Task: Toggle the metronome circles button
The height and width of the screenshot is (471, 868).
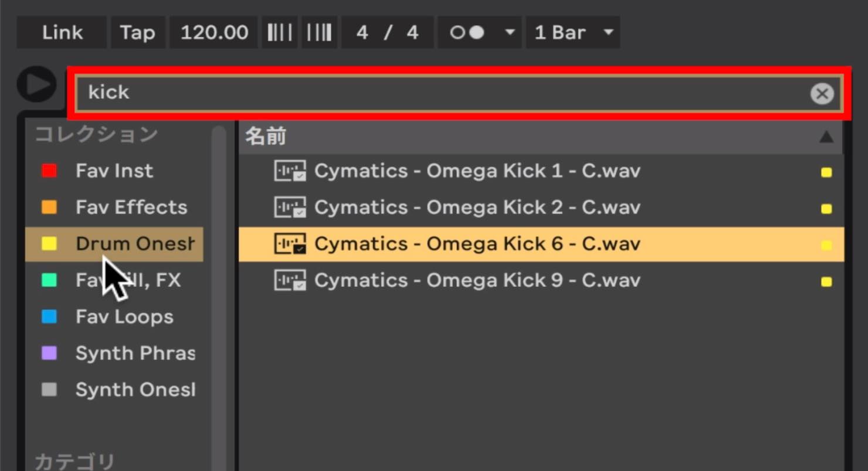Action: point(467,32)
